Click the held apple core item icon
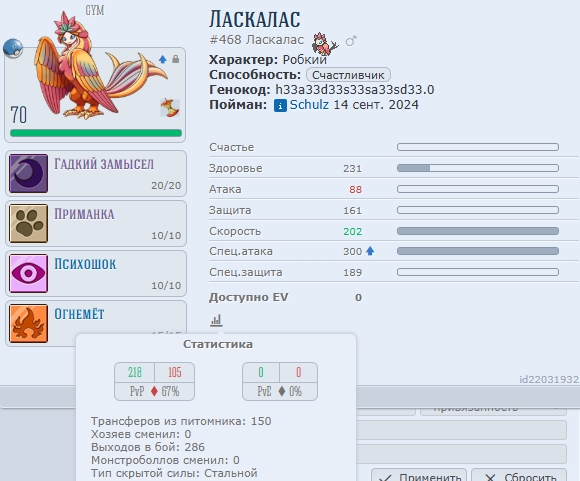 click(170, 108)
